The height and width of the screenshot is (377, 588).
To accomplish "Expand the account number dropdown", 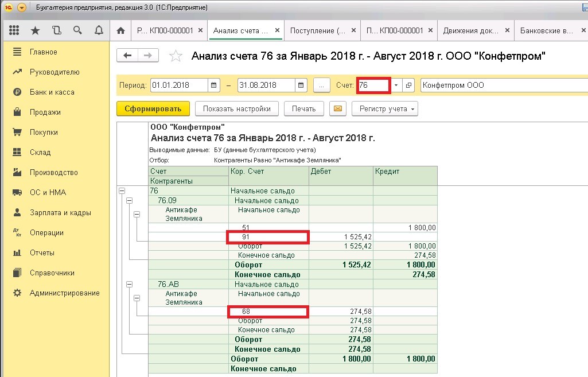I will coord(396,85).
